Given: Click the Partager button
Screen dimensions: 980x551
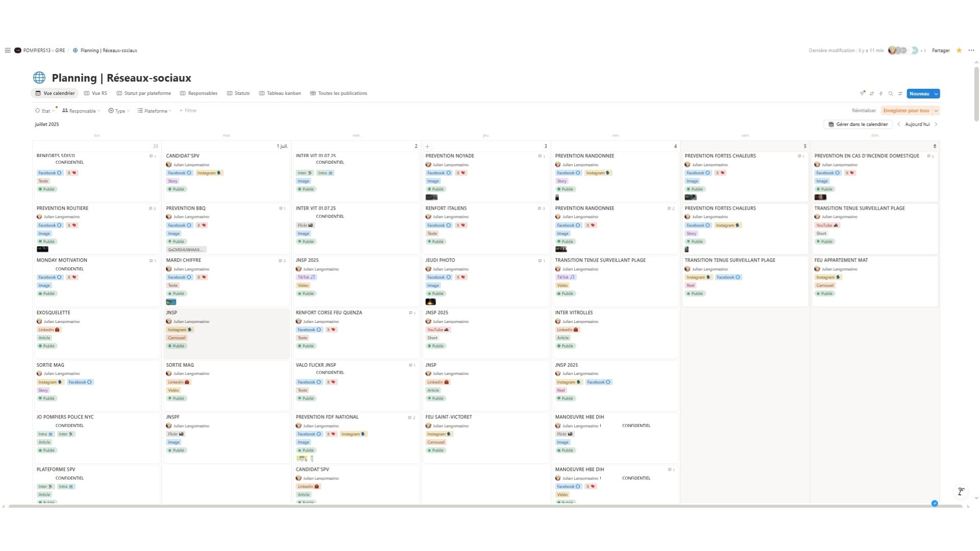Looking at the screenshot, I should tap(941, 51).
